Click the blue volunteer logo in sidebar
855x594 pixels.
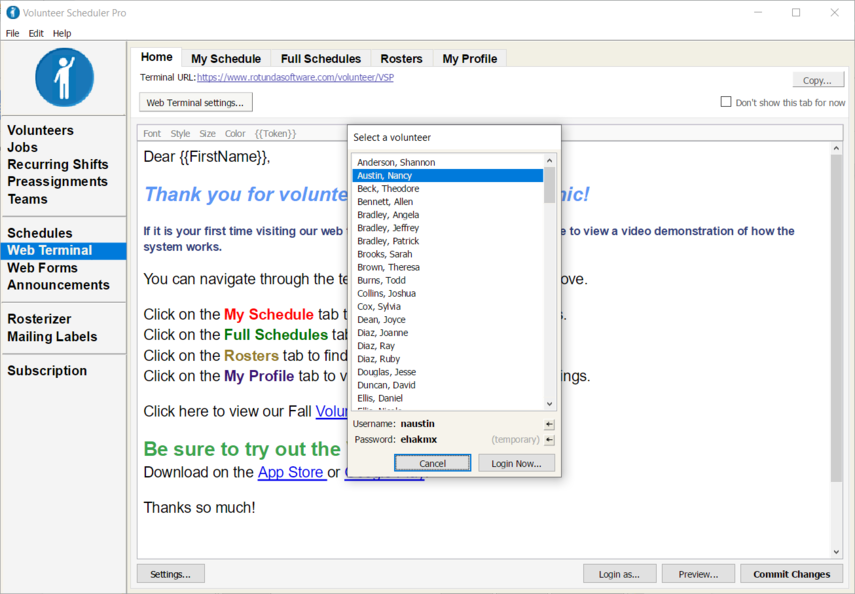click(x=64, y=77)
